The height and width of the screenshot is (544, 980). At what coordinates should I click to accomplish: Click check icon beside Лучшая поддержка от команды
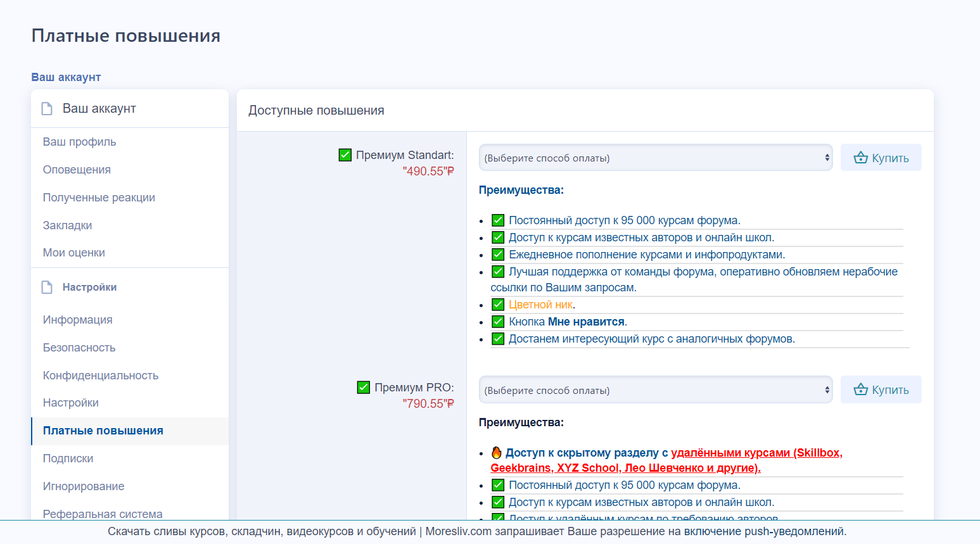(x=498, y=272)
